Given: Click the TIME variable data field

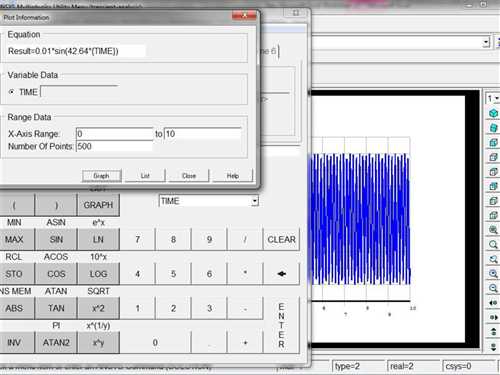Looking at the screenshot, I should pos(79,92).
